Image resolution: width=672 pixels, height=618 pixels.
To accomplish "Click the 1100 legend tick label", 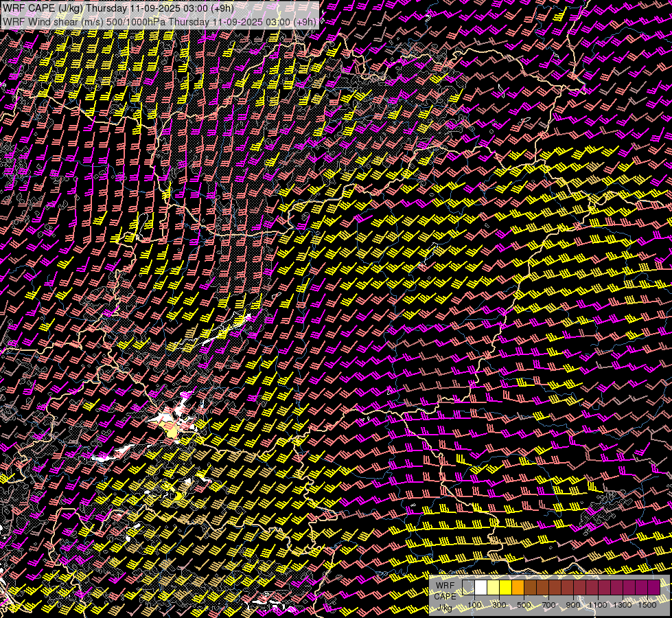I will click(x=598, y=605).
